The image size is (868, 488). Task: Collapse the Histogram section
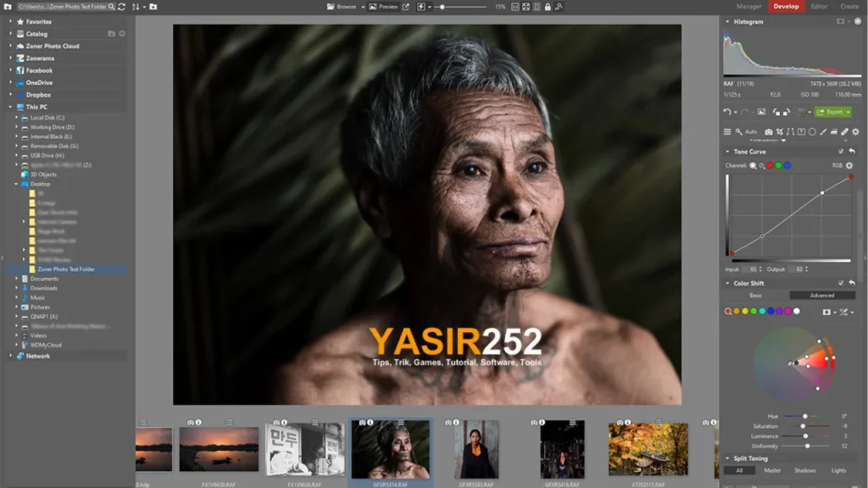pos(727,21)
